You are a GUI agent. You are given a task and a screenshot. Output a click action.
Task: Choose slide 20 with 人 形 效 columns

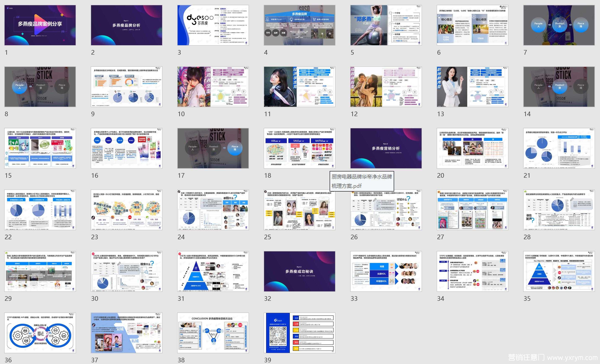472,148
